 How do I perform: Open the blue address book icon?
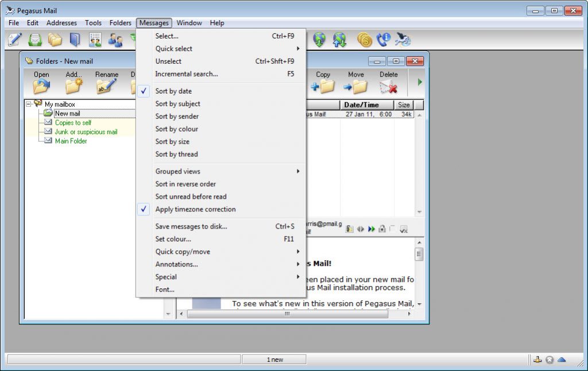pyautogui.click(x=75, y=40)
